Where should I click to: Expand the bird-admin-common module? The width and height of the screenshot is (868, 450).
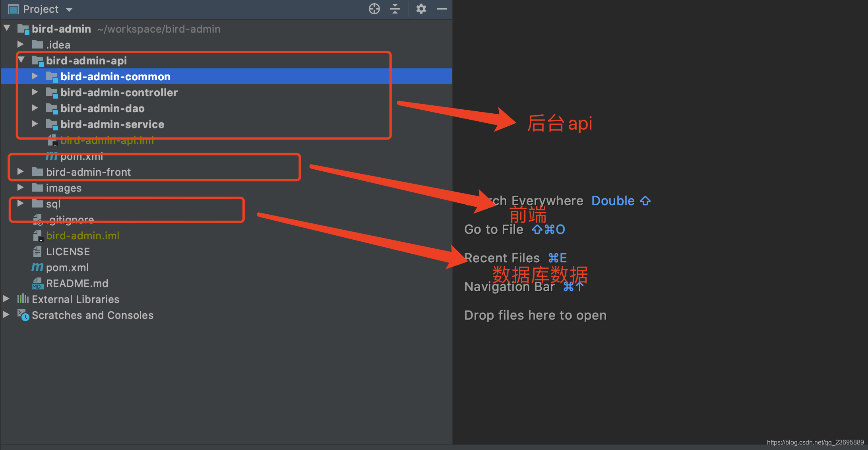(35, 76)
